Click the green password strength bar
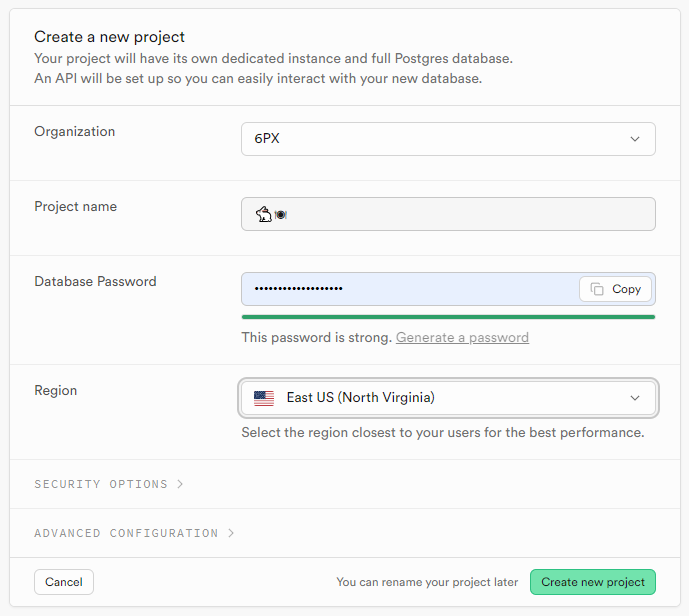The height and width of the screenshot is (616, 689). point(448,316)
